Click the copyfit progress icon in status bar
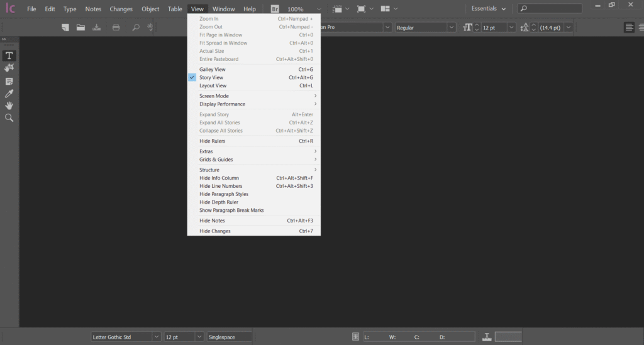This screenshot has height=345, width=644. pos(487,337)
